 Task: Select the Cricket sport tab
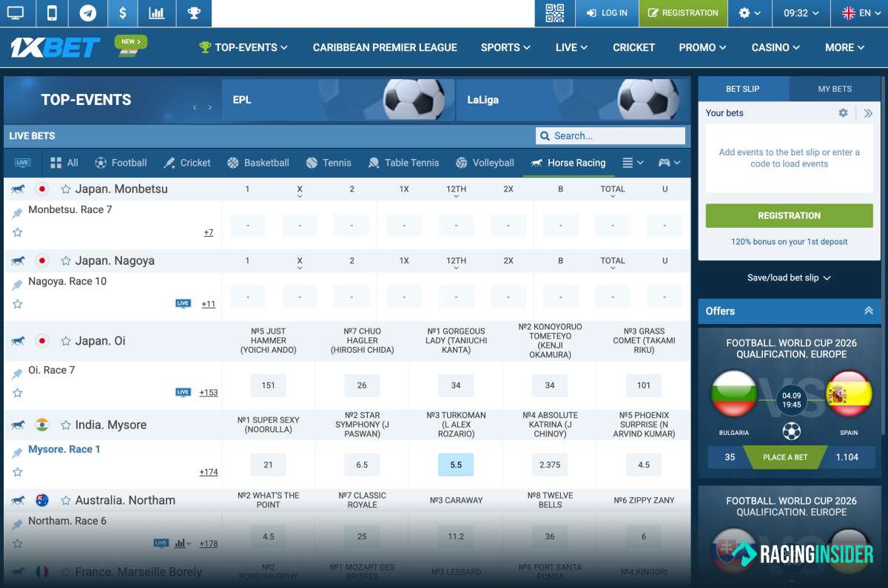pyautogui.click(x=186, y=163)
